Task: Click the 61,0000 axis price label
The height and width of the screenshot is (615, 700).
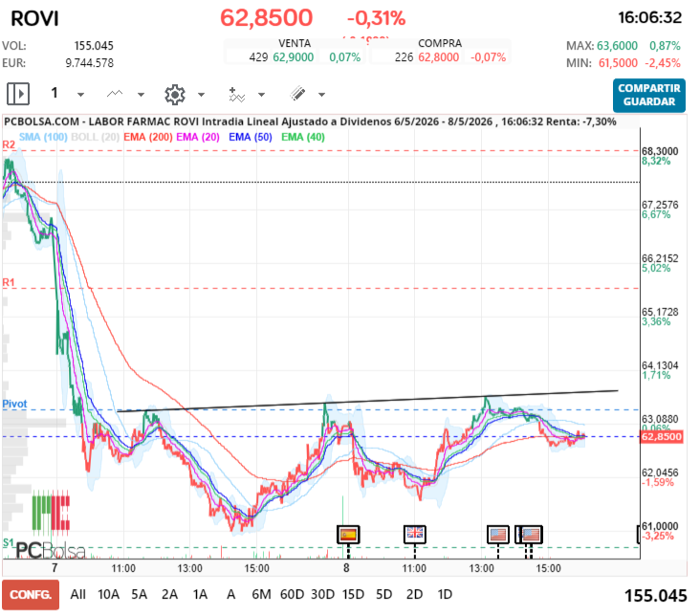Action: [660, 527]
